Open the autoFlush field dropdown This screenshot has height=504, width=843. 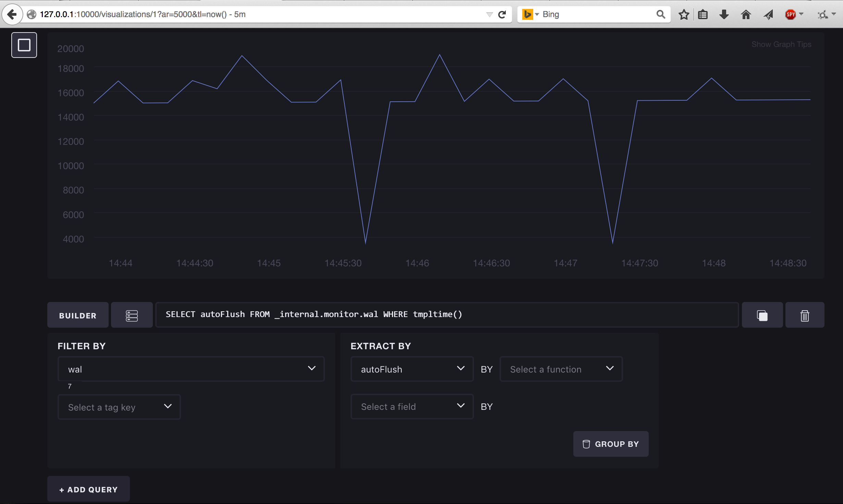tap(412, 369)
